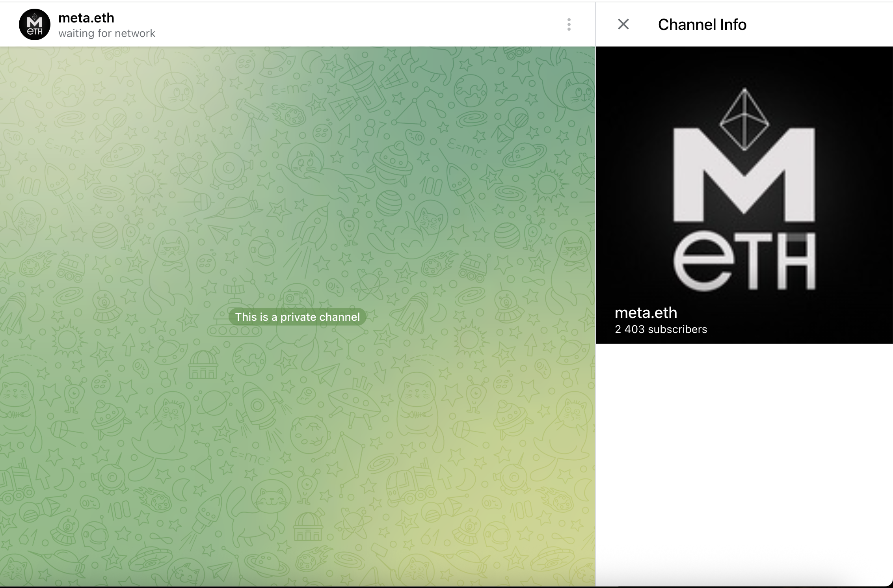The image size is (893, 588).
Task: Click the E=mc² doodle near chat top
Action: tap(291, 89)
